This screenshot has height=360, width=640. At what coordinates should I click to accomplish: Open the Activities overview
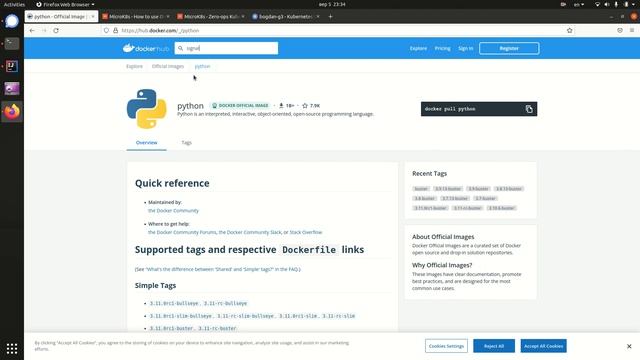pos(14,4)
